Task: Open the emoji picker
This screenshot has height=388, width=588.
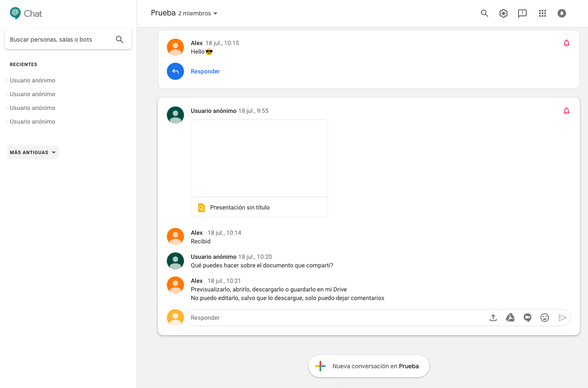Action: 545,318
